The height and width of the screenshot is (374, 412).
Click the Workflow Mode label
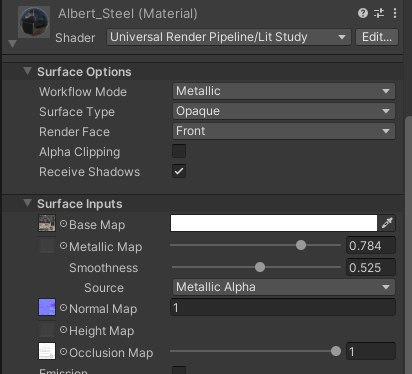83,92
